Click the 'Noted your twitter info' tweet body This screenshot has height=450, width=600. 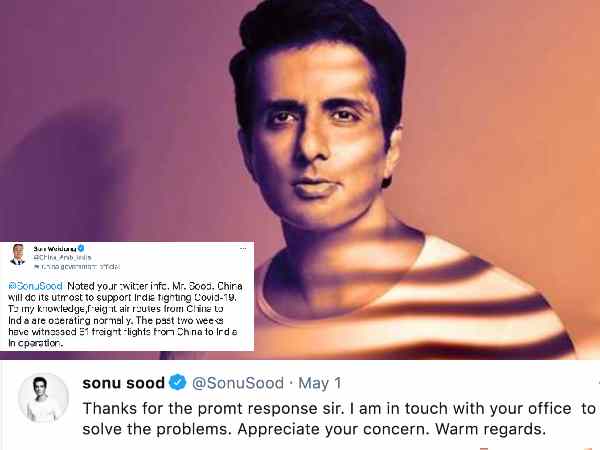[125, 315]
